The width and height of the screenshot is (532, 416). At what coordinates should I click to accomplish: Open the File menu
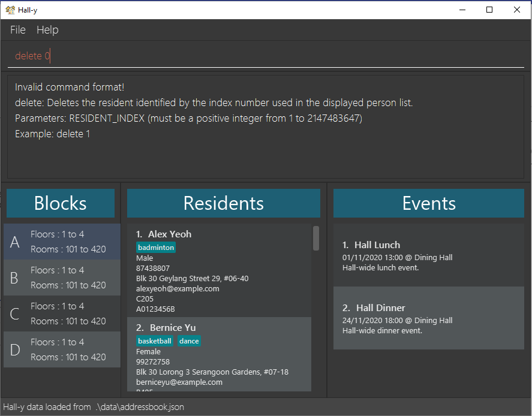pos(17,30)
